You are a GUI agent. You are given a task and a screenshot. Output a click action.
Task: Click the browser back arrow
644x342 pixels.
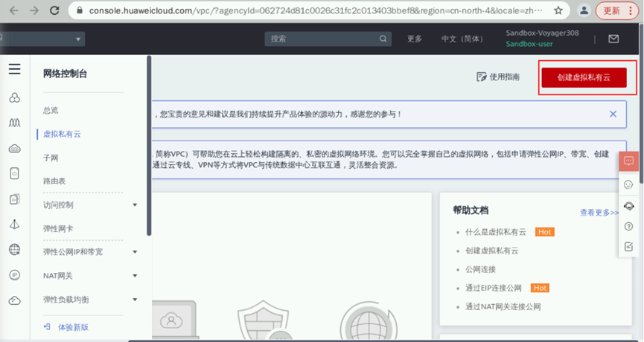pos(14,10)
